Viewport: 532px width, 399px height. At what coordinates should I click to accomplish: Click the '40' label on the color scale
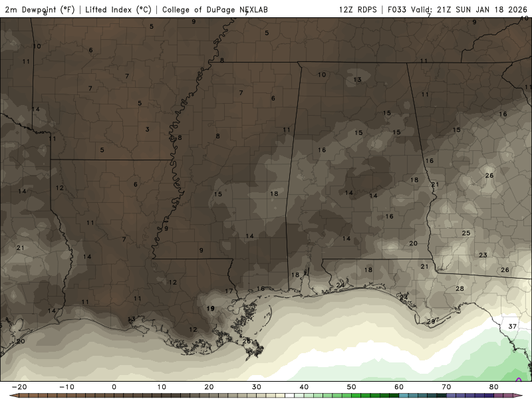coord(304,387)
